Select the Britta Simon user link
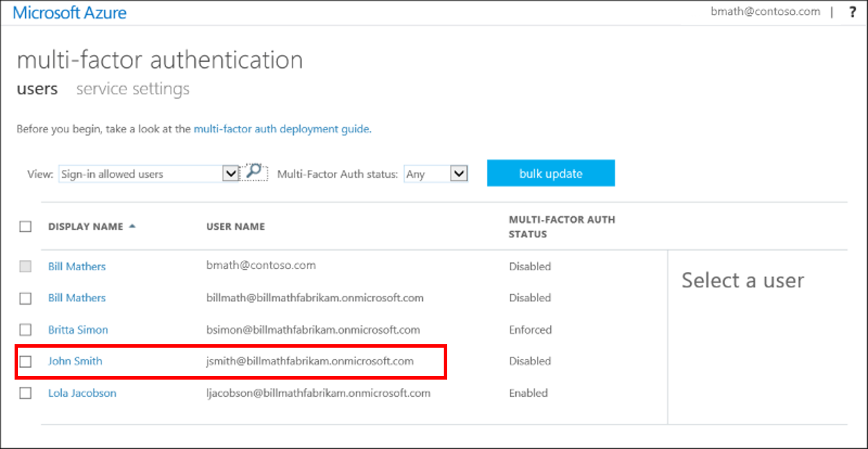Viewport: 868px width, 449px height. tap(77, 330)
